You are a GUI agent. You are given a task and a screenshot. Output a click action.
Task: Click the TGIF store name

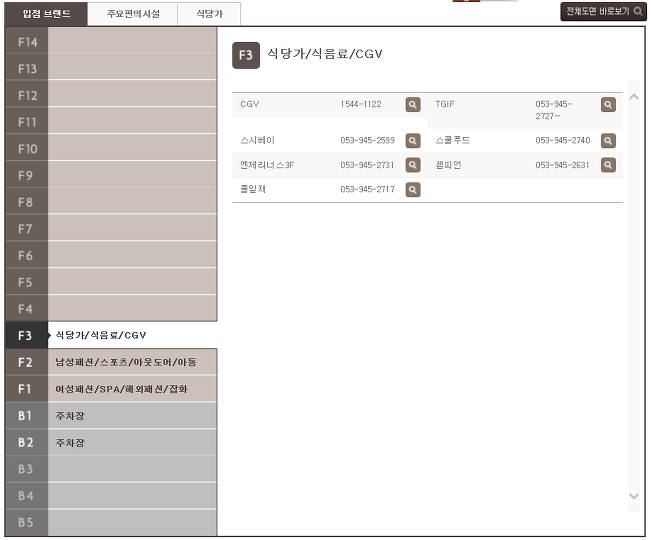click(x=445, y=104)
